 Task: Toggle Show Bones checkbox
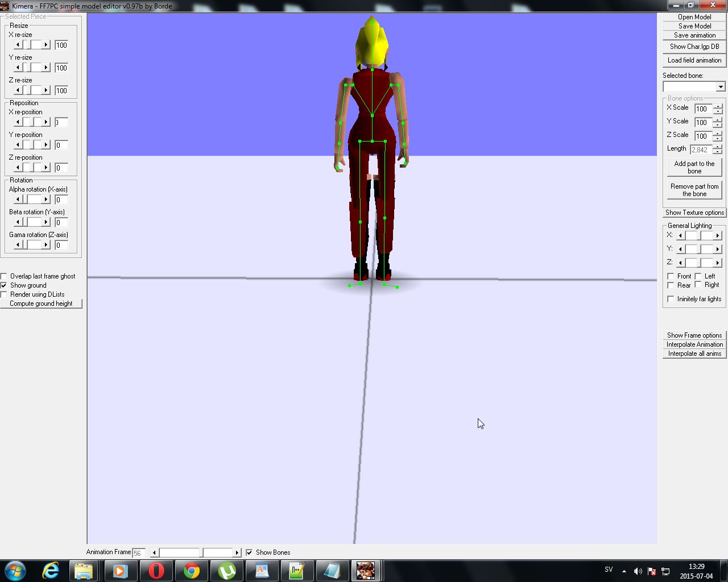[x=249, y=552]
